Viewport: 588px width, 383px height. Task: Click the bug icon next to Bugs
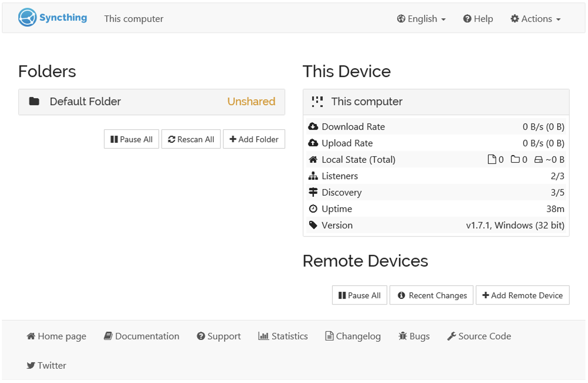tap(403, 336)
